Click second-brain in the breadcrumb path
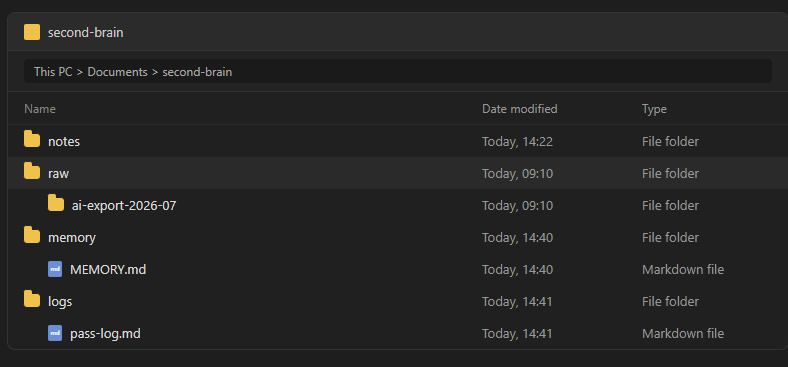 pos(197,72)
